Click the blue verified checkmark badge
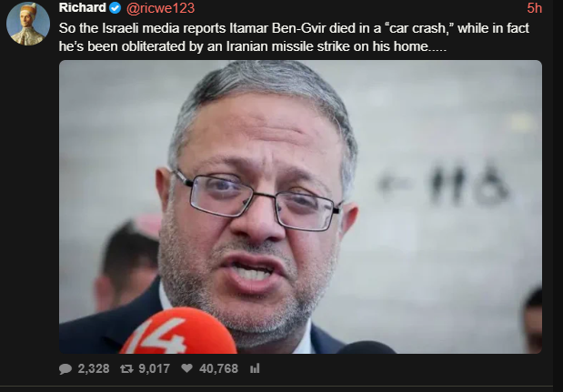563x392 pixels. [115, 8]
